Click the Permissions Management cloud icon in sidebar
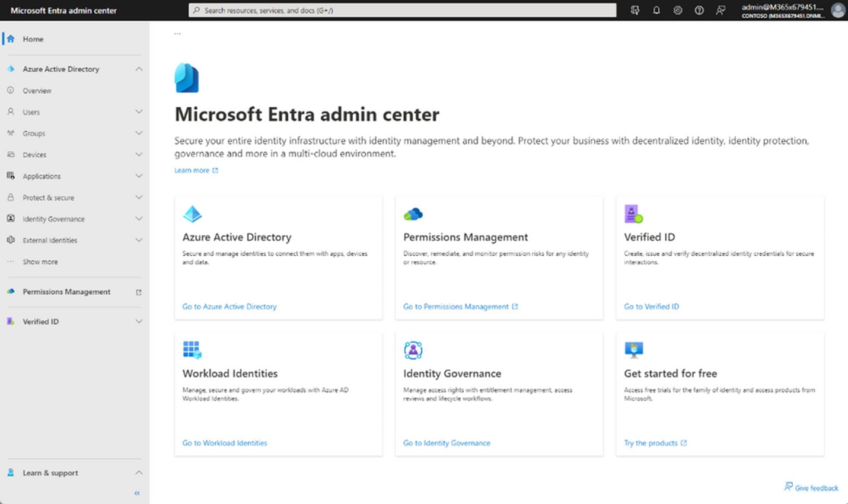 coord(12,292)
